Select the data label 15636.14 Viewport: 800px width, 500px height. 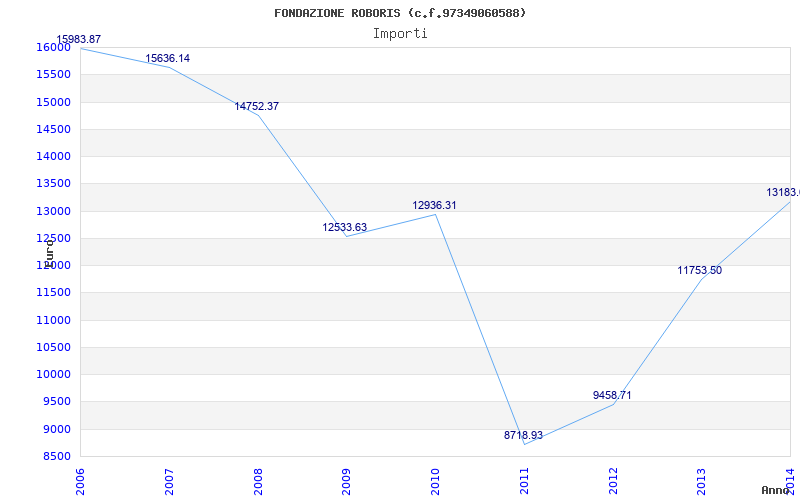167,58
